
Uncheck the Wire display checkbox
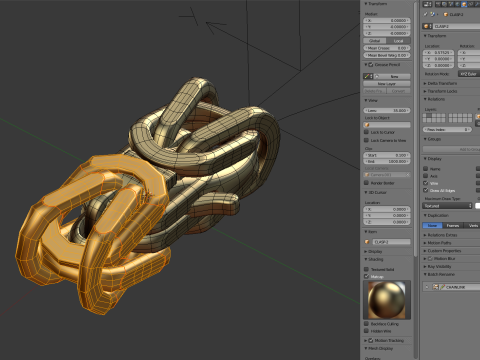click(x=426, y=183)
